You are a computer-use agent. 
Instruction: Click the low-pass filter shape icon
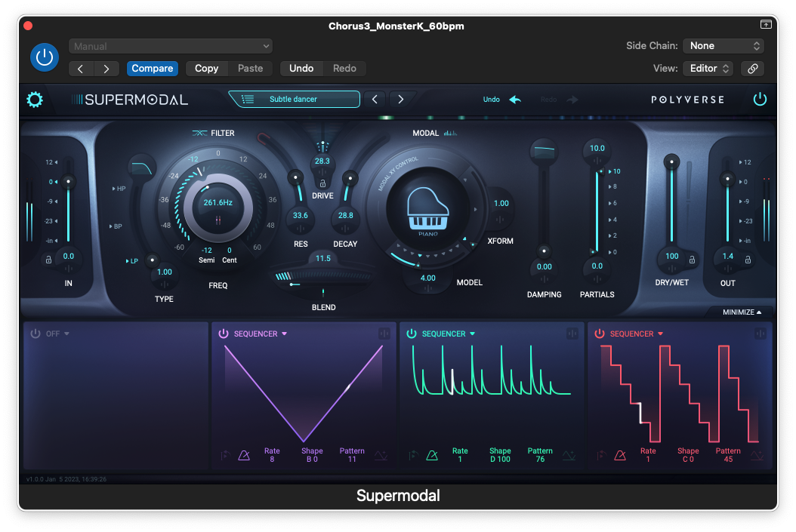(141, 166)
